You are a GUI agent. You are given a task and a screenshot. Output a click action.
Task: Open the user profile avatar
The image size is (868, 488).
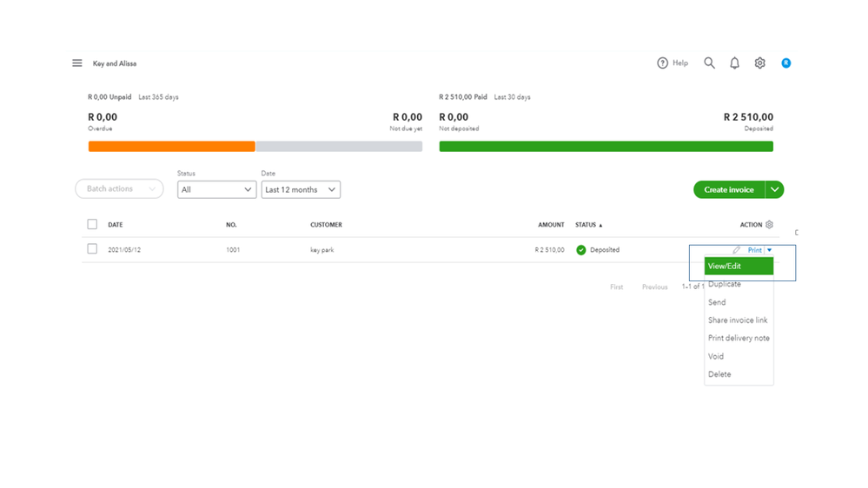click(785, 63)
